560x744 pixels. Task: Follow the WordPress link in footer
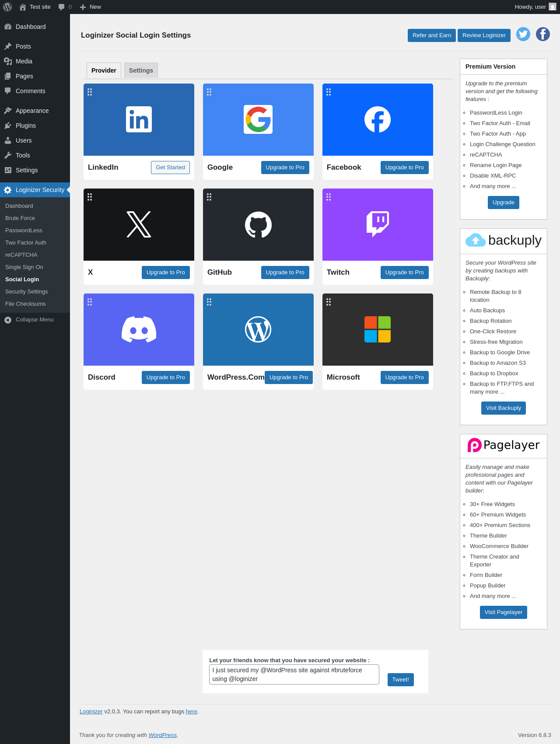click(x=163, y=735)
